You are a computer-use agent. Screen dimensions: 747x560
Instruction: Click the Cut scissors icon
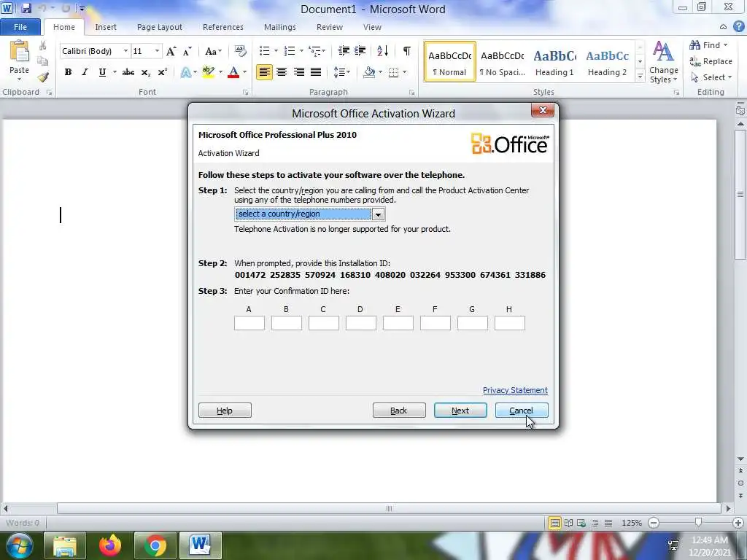point(42,46)
